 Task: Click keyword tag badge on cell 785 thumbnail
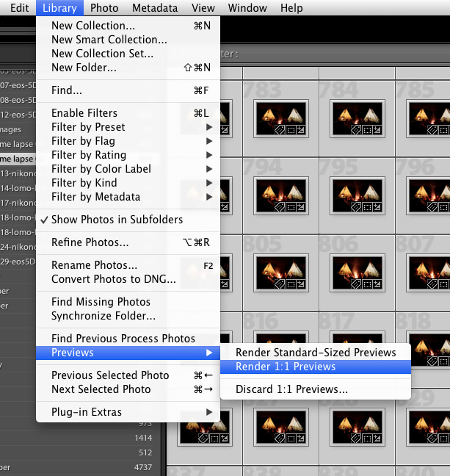432,130
